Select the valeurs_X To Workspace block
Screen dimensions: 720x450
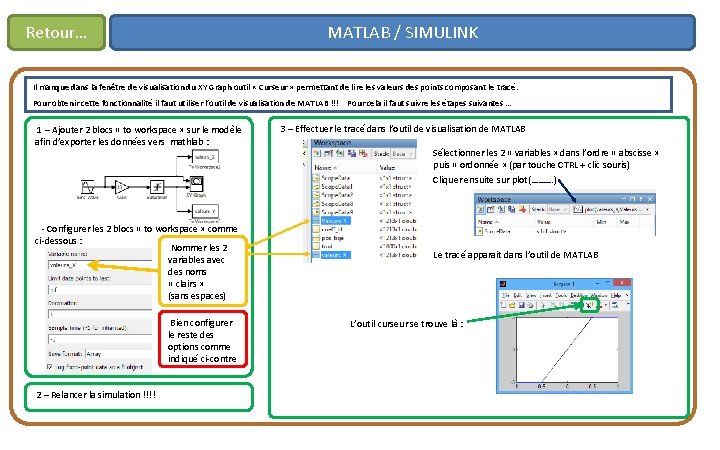coord(205,157)
